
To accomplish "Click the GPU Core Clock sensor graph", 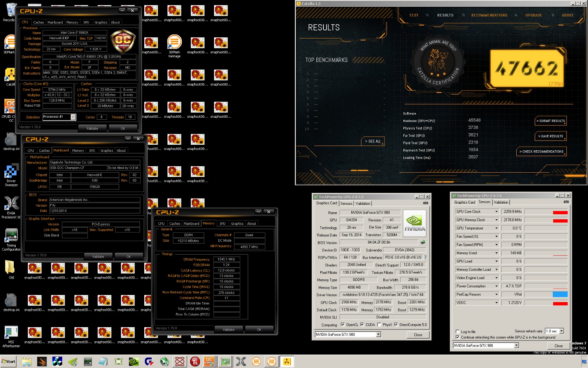I will point(546,211).
